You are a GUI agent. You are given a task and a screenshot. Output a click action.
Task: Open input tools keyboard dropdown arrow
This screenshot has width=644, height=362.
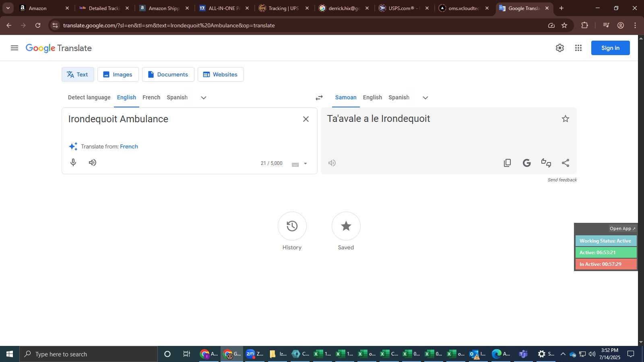coord(305,164)
